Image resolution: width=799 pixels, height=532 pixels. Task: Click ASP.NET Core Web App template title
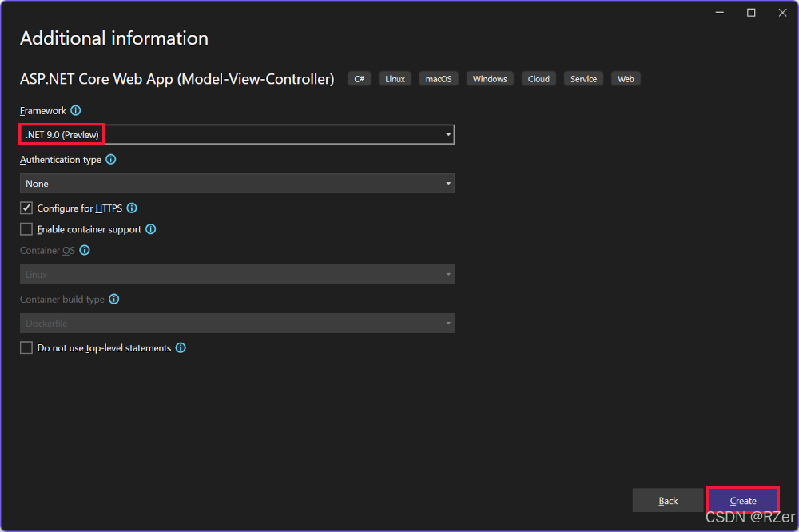(x=177, y=79)
